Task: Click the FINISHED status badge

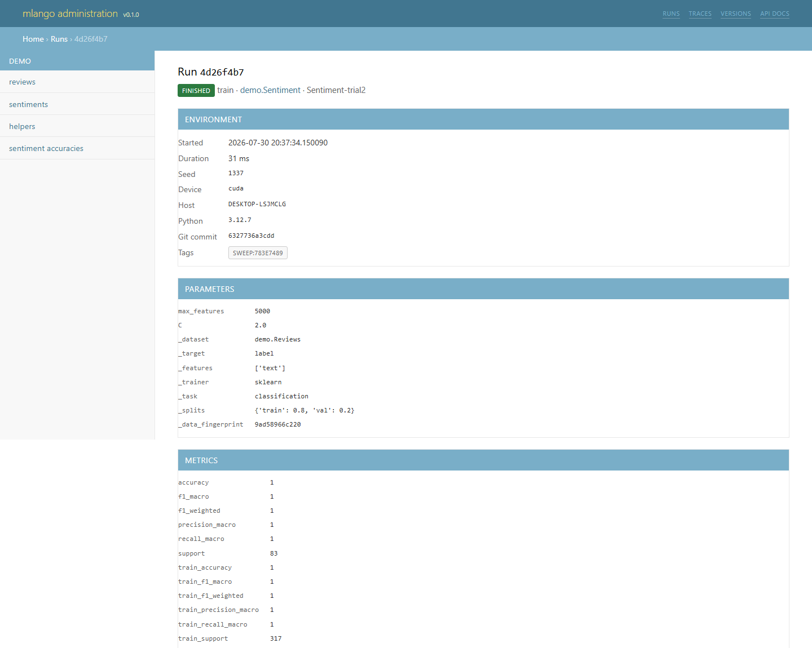Action: [196, 90]
